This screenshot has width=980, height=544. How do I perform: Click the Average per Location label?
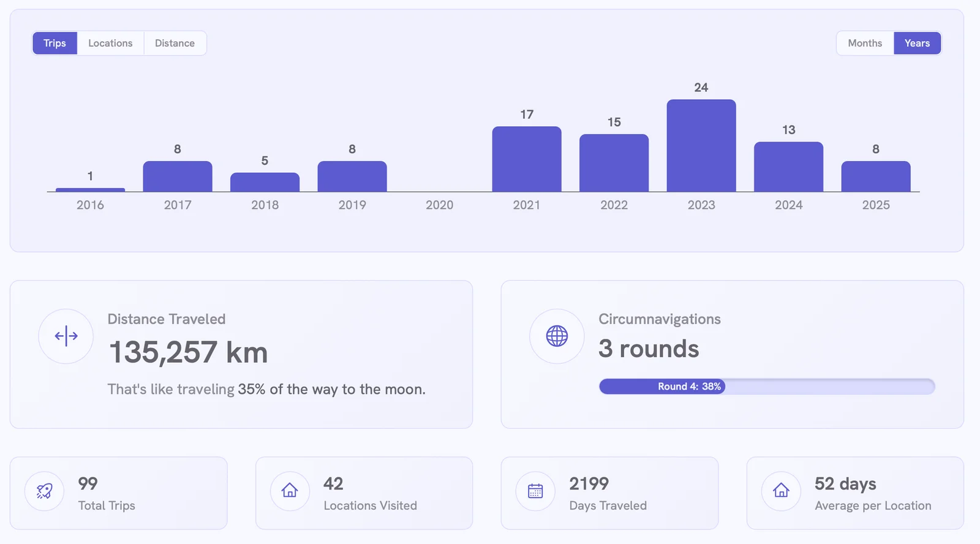pos(873,505)
